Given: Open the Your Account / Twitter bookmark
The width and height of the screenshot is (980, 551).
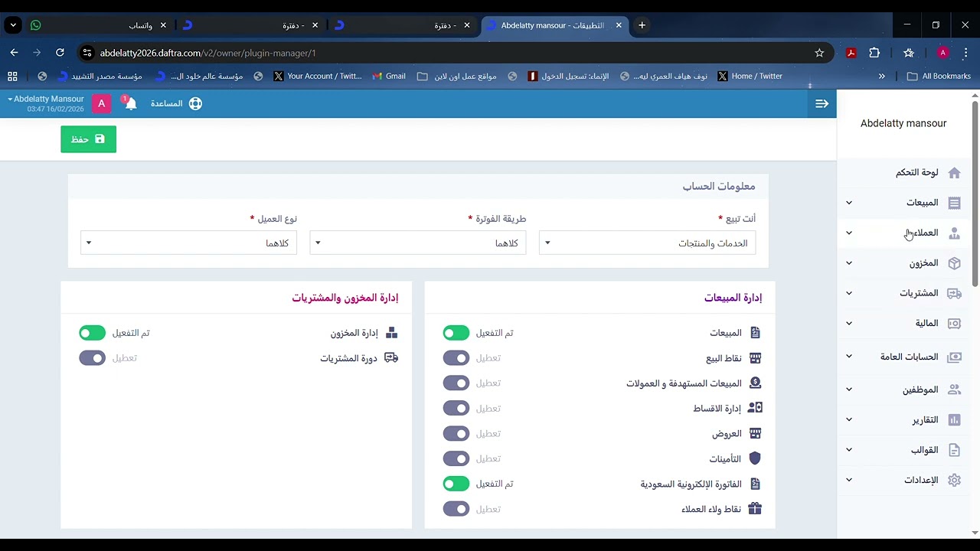Looking at the screenshot, I should click(318, 77).
